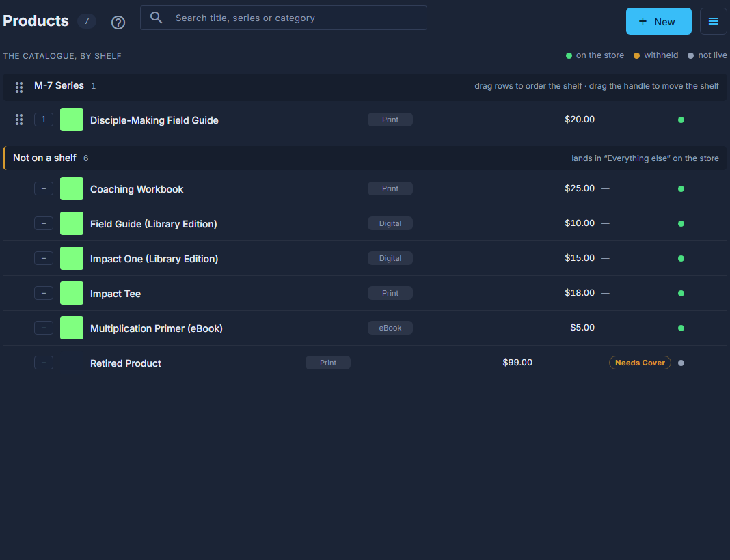Click the green status dot for Coaching Workbook

681,189
